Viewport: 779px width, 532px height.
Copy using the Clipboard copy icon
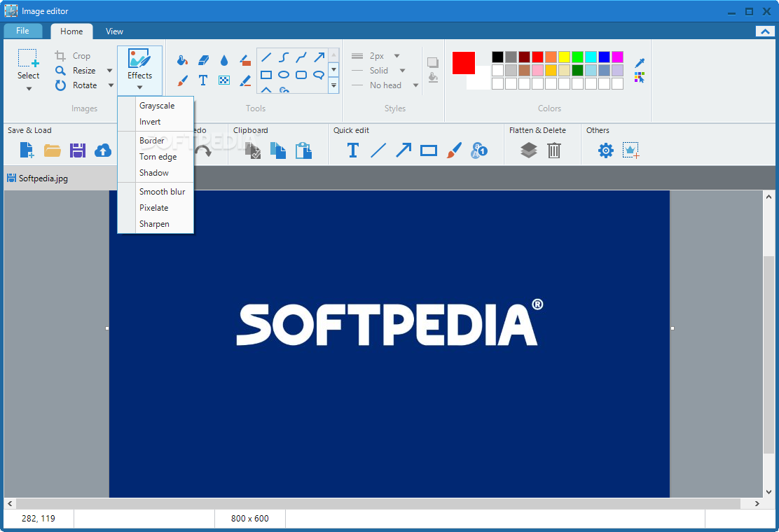(x=278, y=150)
